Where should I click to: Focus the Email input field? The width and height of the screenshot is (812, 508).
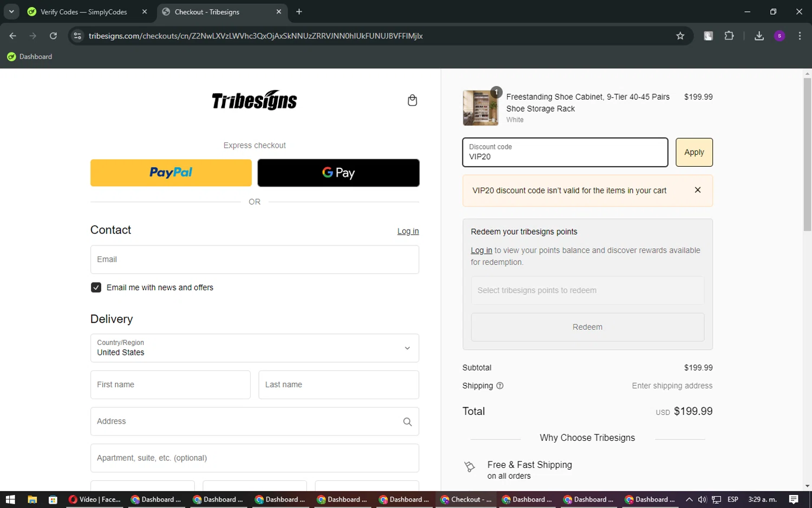click(x=254, y=259)
